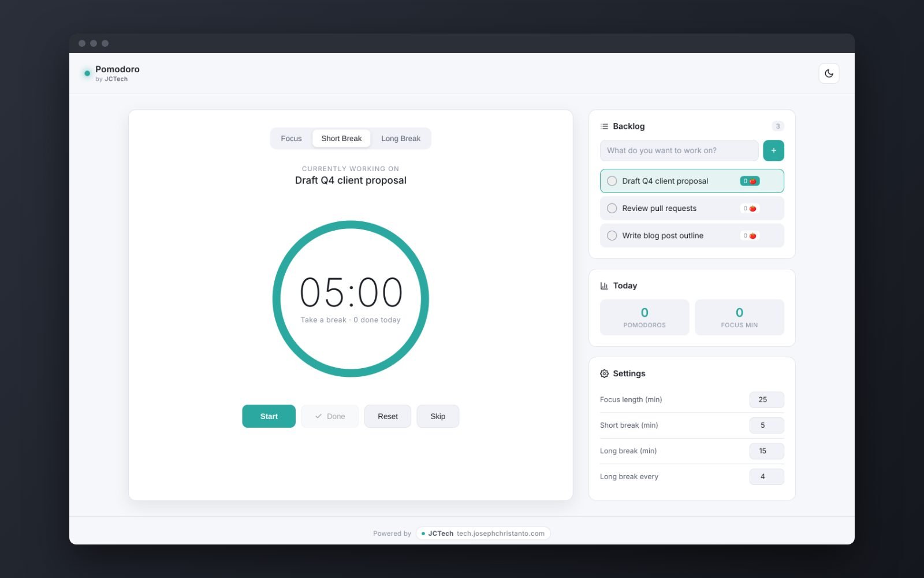Click the Settings gear icon

[x=604, y=373]
